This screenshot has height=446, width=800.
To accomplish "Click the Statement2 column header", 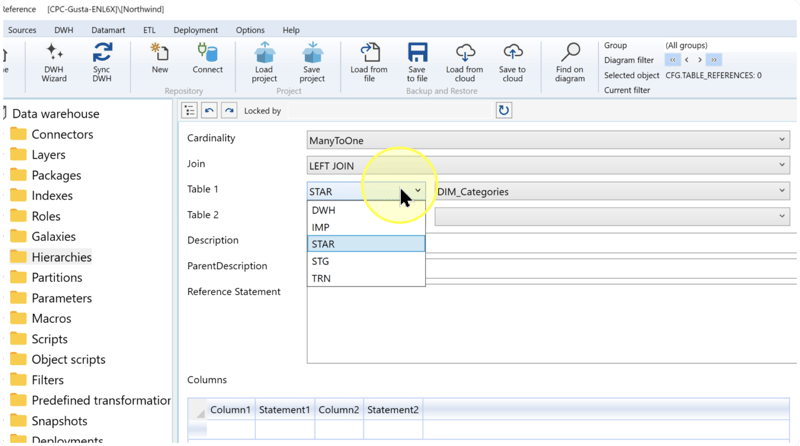I will click(393, 410).
